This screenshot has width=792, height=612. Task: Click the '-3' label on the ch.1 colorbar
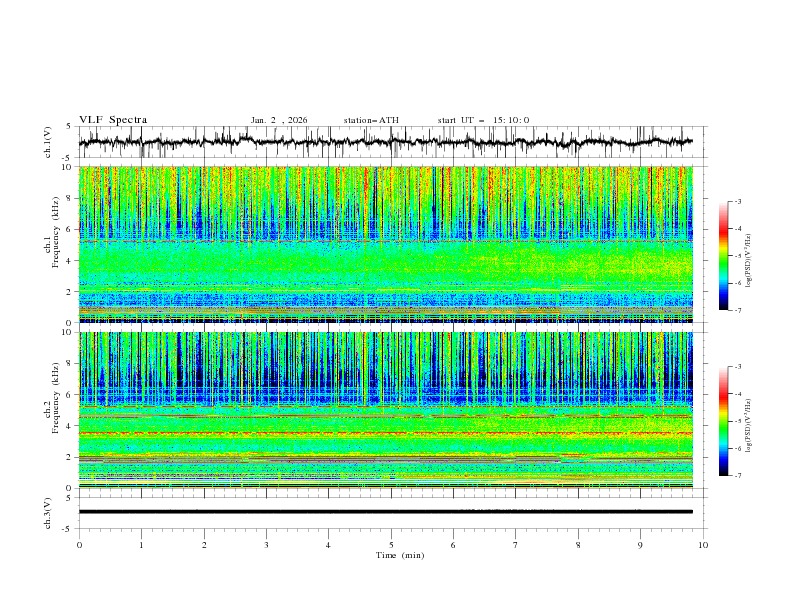point(737,201)
